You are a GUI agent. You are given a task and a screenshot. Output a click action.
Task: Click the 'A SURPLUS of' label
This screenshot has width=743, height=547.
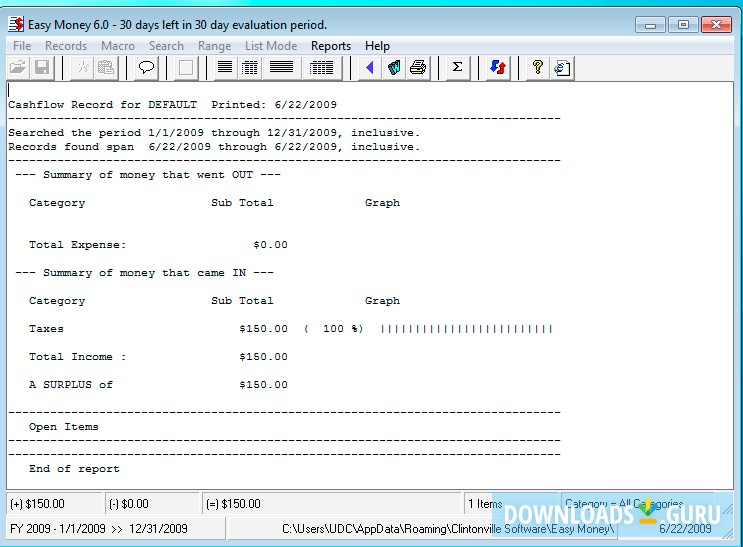coord(71,385)
